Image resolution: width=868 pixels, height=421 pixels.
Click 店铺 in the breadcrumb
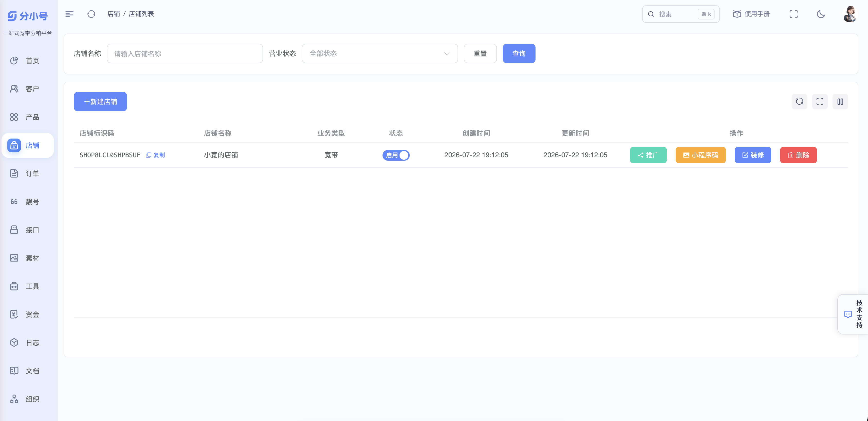click(x=114, y=14)
